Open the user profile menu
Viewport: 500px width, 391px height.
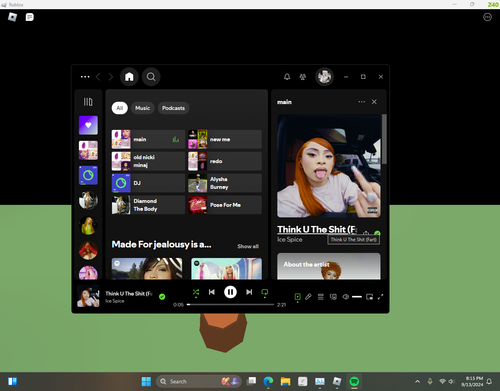[324, 77]
